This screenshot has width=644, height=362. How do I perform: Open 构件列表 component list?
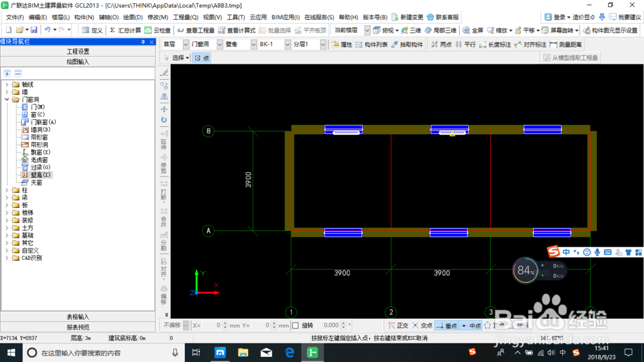pos(372,44)
